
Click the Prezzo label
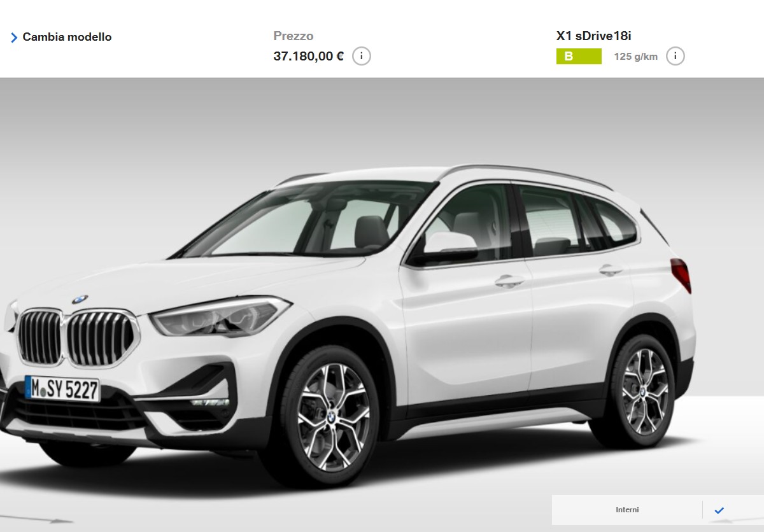pos(294,36)
